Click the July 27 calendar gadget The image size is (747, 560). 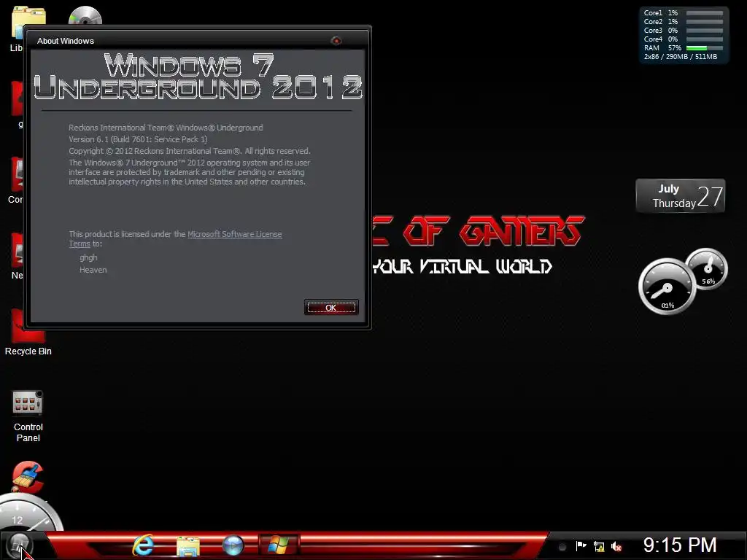coord(681,195)
